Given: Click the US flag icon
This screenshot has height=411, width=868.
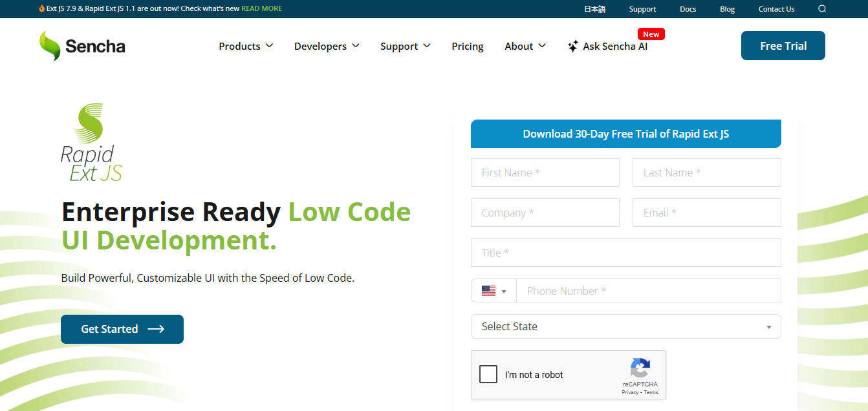Looking at the screenshot, I should (x=488, y=291).
